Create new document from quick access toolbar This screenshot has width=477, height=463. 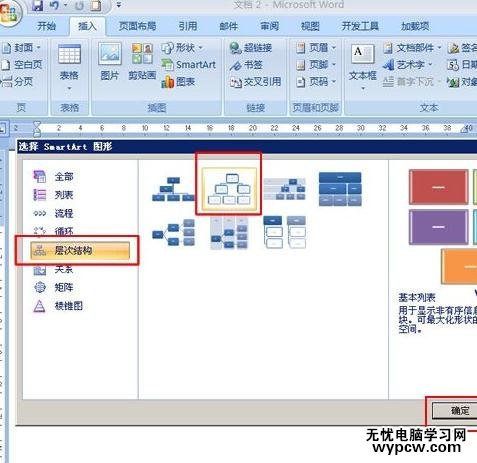96,6
